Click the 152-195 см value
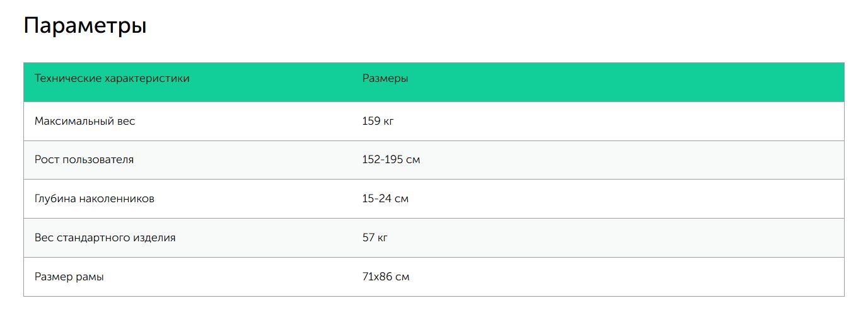The image size is (868, 320). click(391, 160)
